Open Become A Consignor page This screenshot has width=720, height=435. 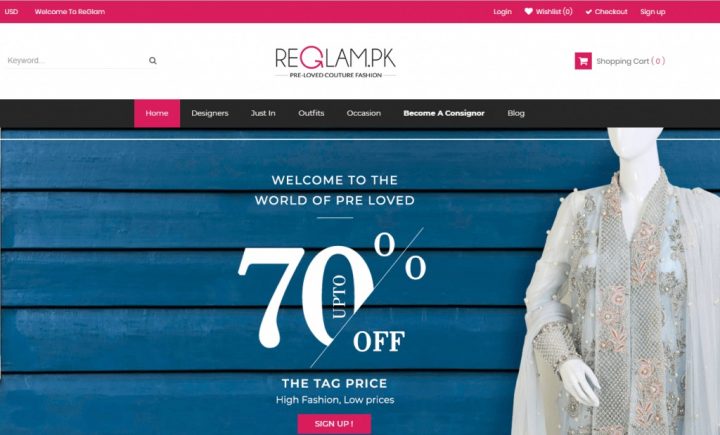pos(444,113)
